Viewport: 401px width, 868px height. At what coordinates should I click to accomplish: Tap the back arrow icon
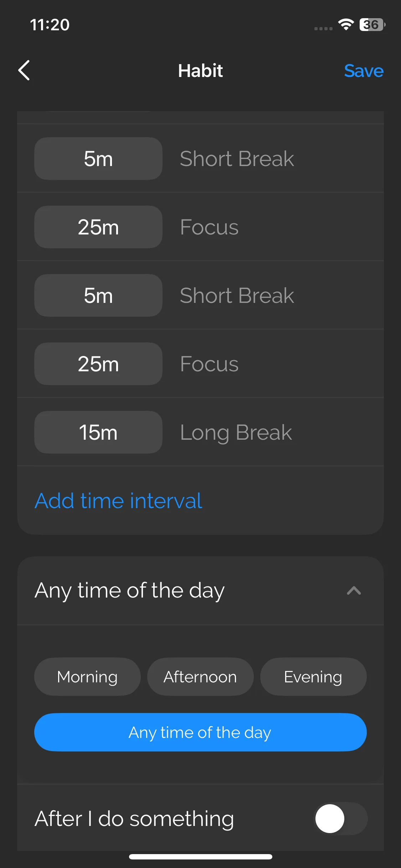coord(24,70)
